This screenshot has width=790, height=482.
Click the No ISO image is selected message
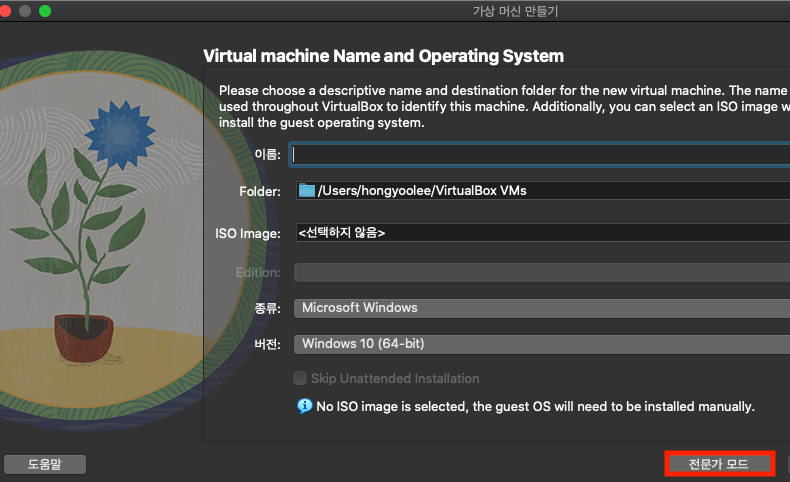[x=535, y=406]
